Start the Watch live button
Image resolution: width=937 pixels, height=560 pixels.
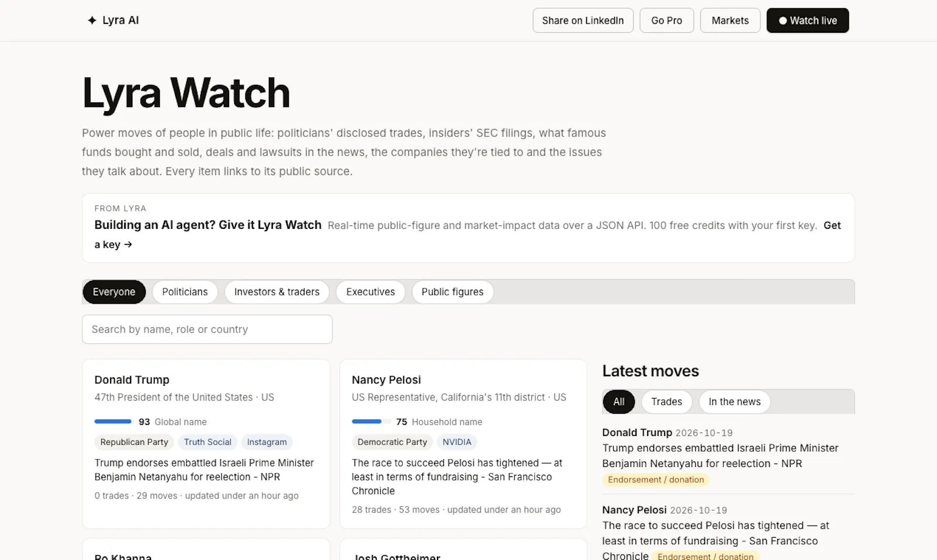[808, 20]
